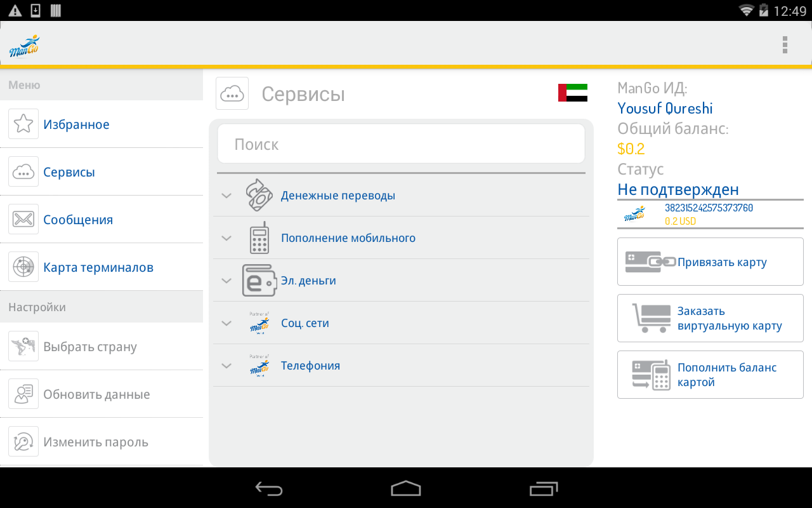This screenshot has height=508, width=812.
Task: Tap the ManGo partner icon for Соц. сети
Action: coord(259,323)
